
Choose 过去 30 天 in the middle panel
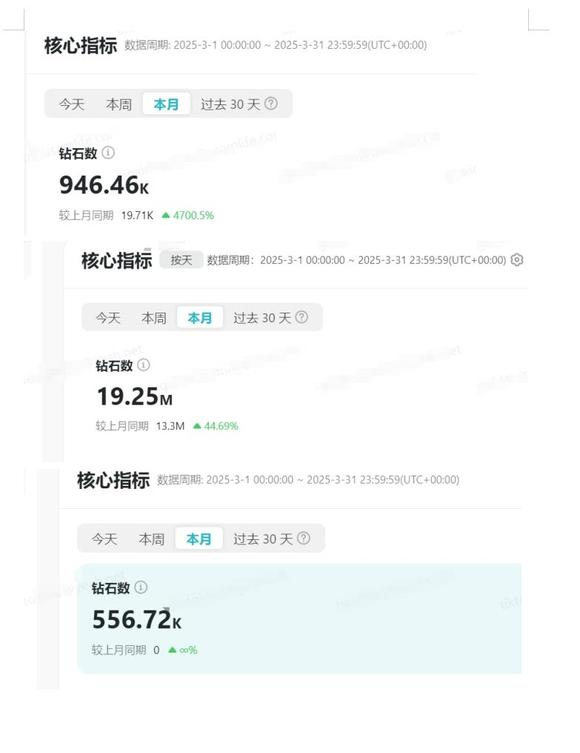click(x=263, y=317)
